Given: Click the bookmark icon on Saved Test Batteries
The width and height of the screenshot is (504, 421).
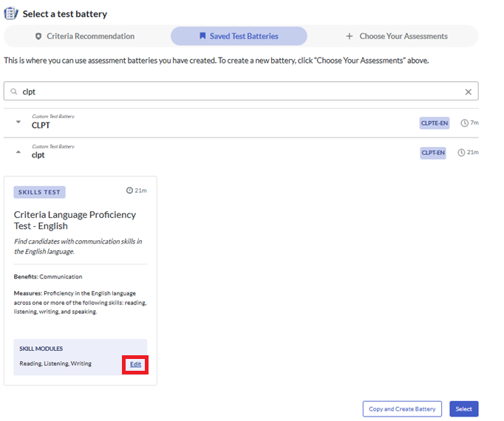Looking at the screenshot, I should (x=202, y=36).
